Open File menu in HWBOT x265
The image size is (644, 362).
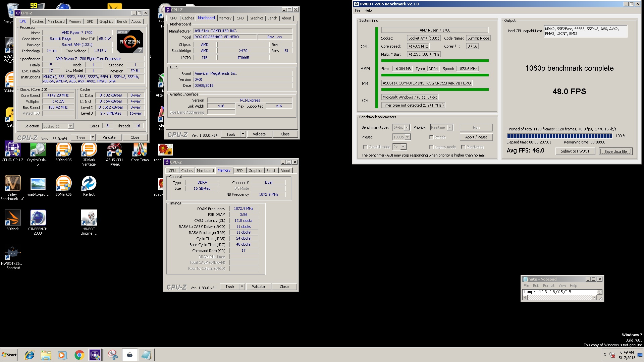pos(358,10)
